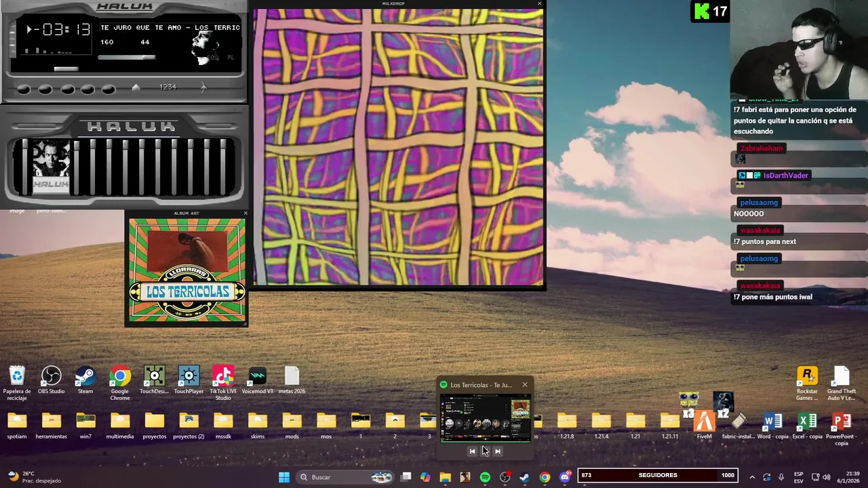Screen dimensions: 868x488
Task: Select the metas 2026 text file
Action: click(x=292, y=380)
